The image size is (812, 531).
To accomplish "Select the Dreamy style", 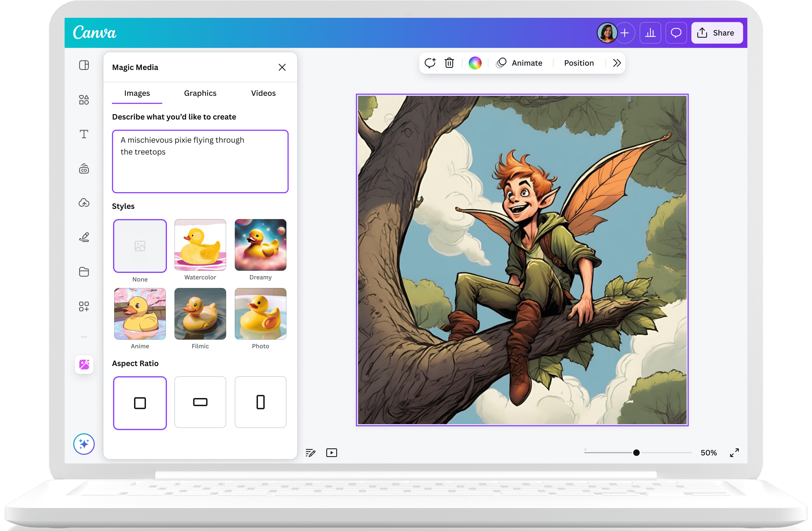I will (x=261, y=245).
